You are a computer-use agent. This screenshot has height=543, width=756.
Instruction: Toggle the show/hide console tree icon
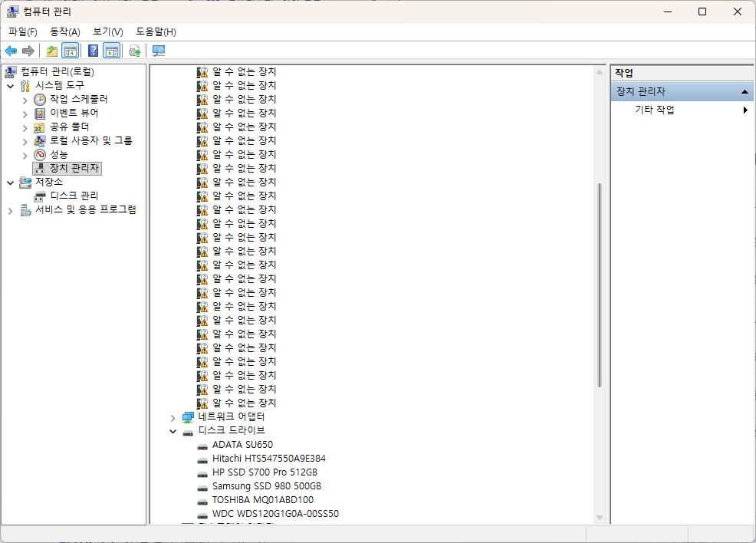click(x=71, y=51)
